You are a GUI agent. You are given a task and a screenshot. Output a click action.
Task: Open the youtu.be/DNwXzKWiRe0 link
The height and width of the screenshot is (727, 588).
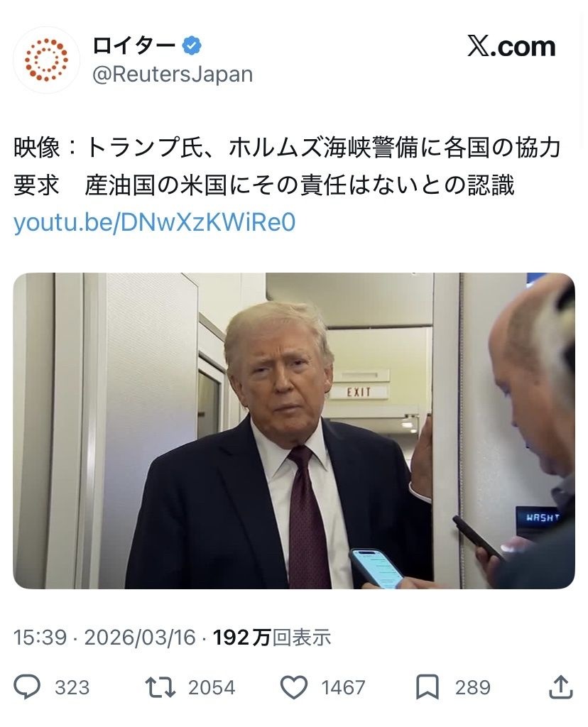point(154,222)
